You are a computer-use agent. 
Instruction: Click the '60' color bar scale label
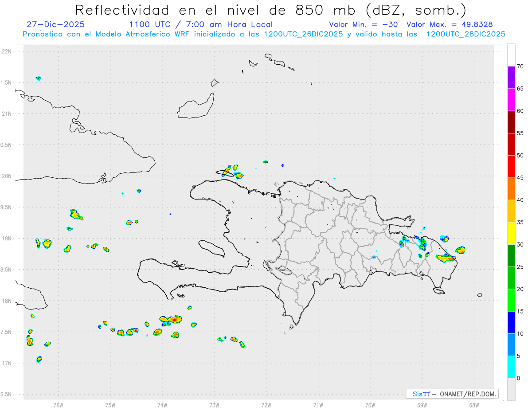tap(520, 111)
